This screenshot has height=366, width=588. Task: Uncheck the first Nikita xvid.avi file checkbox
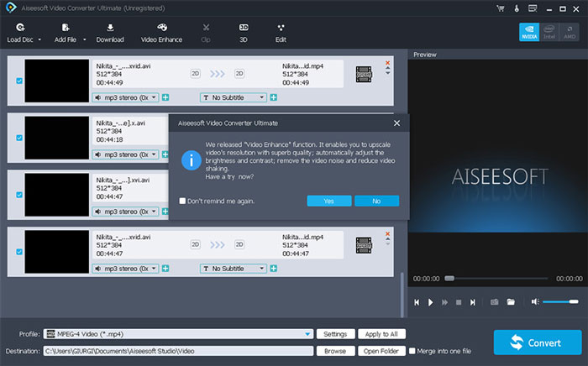pos(19,81)
